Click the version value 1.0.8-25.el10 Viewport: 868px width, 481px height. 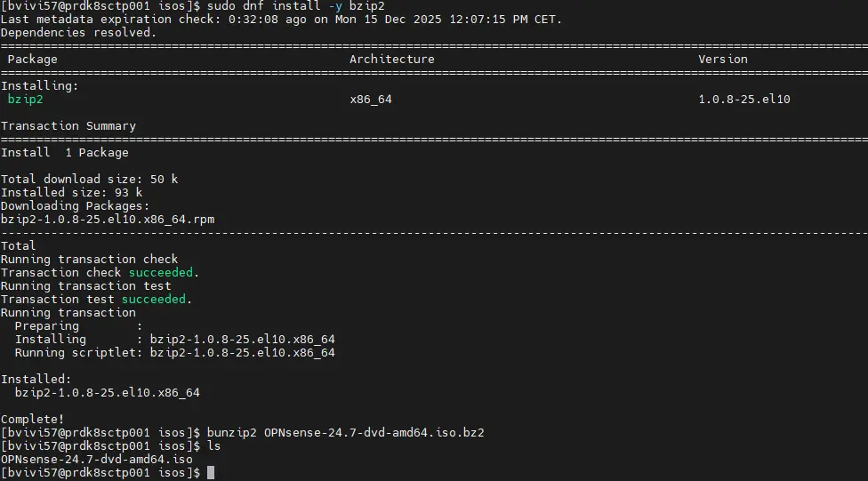743,100
